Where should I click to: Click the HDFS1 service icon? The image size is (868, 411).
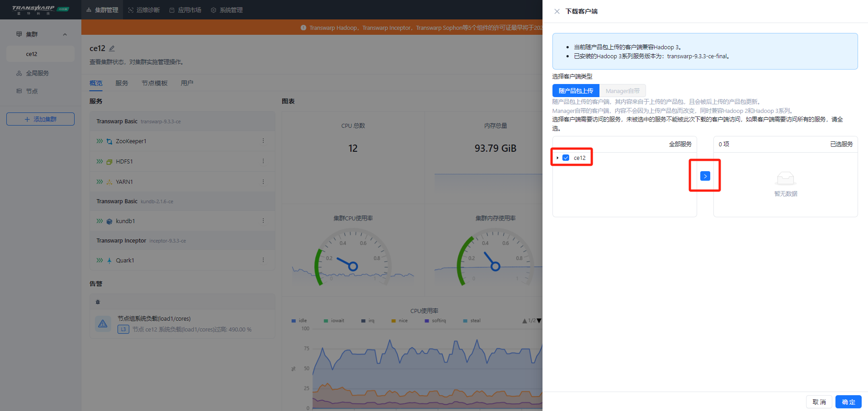[109, 162]
